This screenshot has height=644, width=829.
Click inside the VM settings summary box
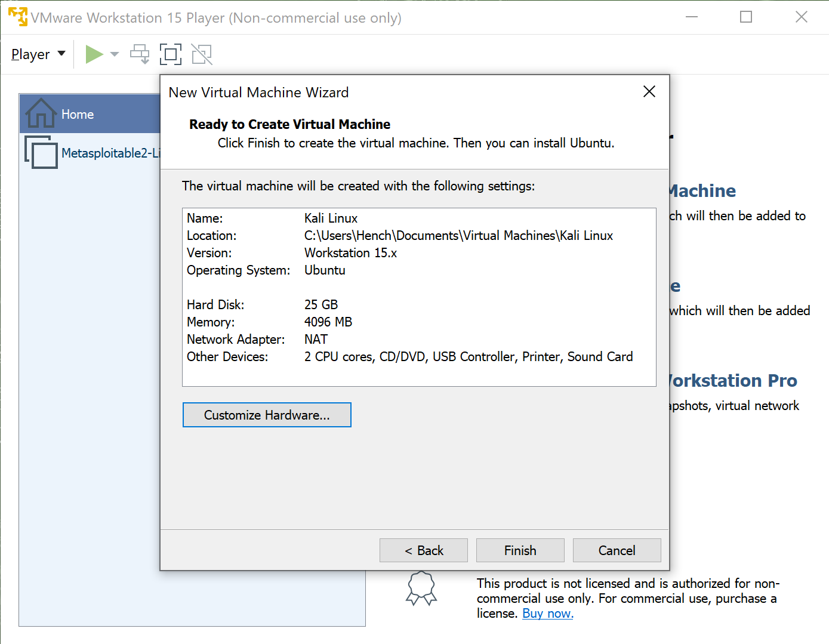pyautogui.click(x=419, y=297)
